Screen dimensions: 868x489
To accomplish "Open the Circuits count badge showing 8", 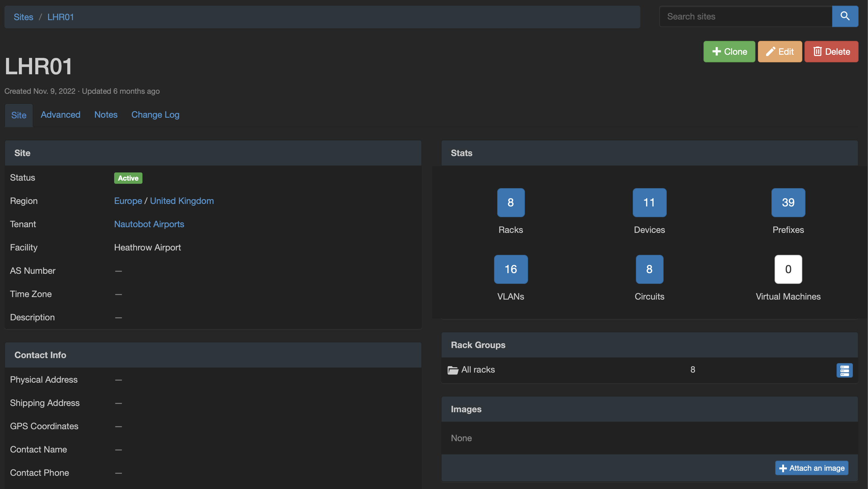I will (x=649, y=269).
